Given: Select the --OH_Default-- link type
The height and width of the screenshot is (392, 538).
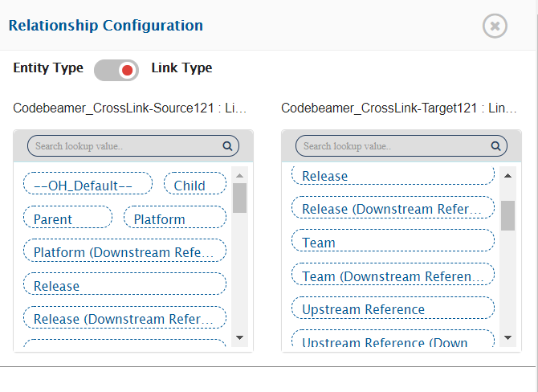Looking at the screenshot, I should [88, 185].
